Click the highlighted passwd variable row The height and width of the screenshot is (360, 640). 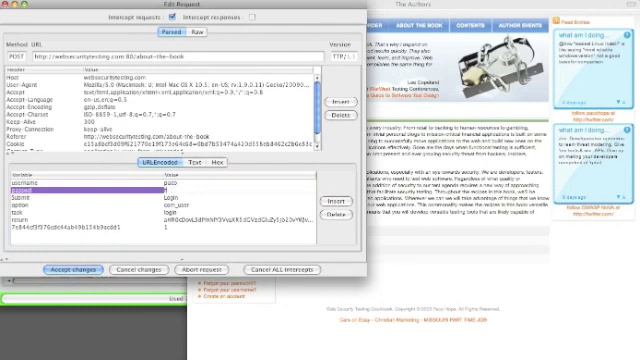click(x=163, y=190)
